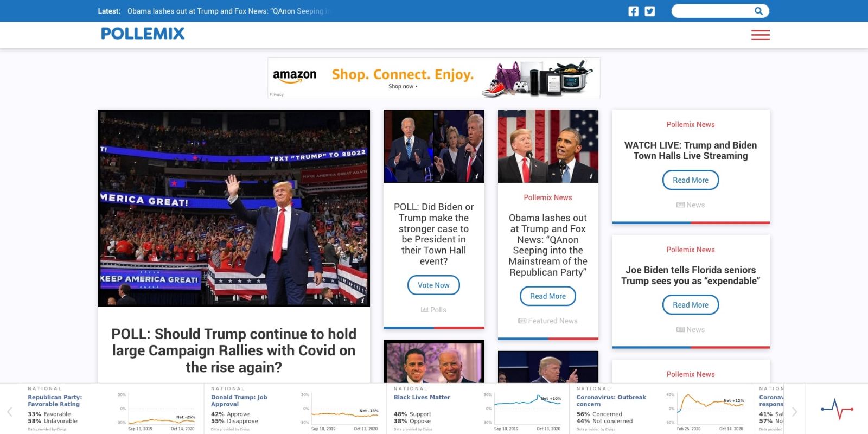Click the heartbeat pulse icon
868x434 pixels.
837,409
